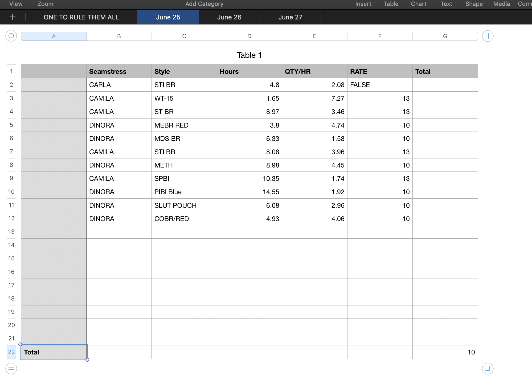The width and height of the screenshot is (532, 392).
Task: Click the add rows handle icon
Action: coord(11,369)
